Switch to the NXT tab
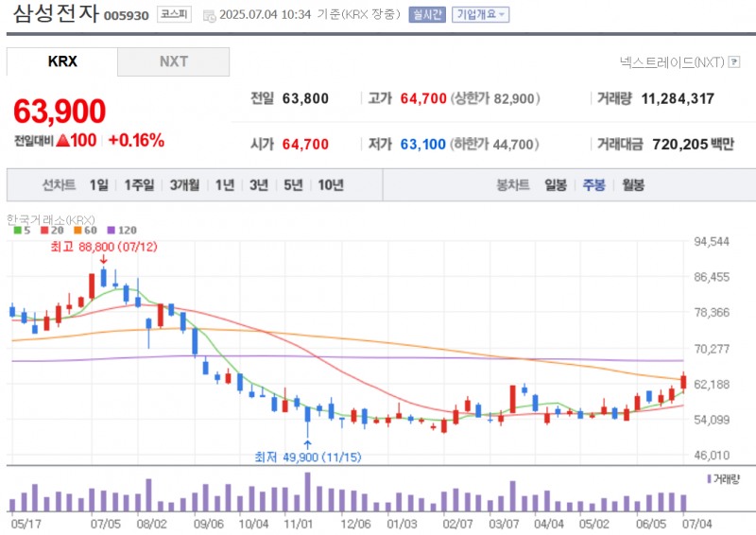 [x=173, y=61]
